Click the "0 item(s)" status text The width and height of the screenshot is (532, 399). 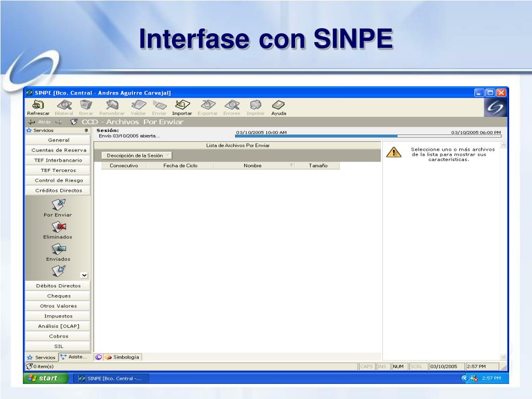[44, 366]
